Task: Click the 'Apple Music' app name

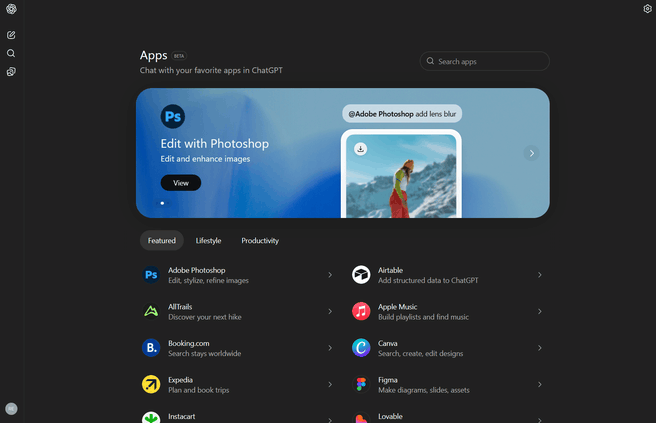Action: point(397,307)
